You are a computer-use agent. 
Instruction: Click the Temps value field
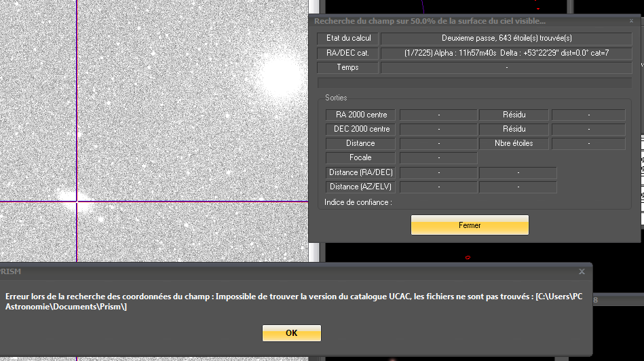tap(508, 67)
